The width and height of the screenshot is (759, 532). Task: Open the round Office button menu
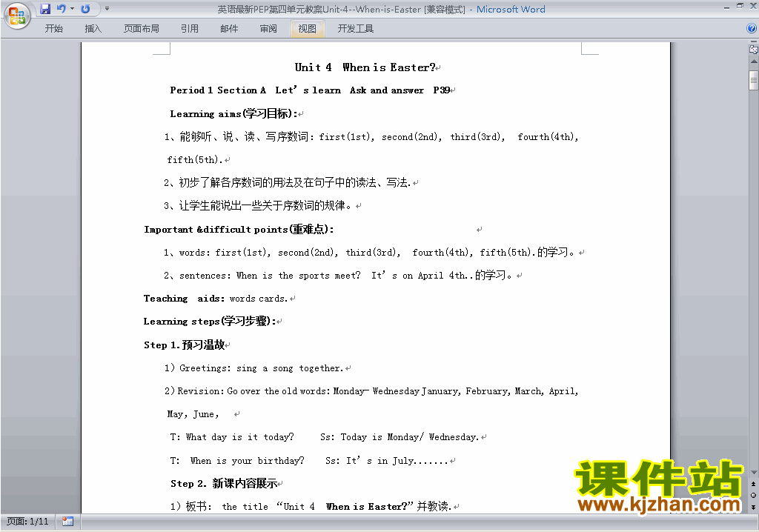17,16
